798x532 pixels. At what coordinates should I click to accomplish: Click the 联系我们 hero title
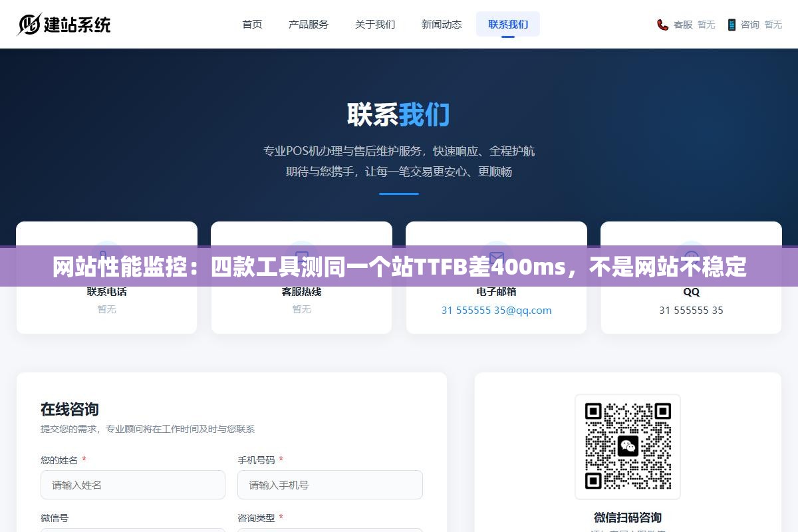pyautogui.click(x=398, y=114)
